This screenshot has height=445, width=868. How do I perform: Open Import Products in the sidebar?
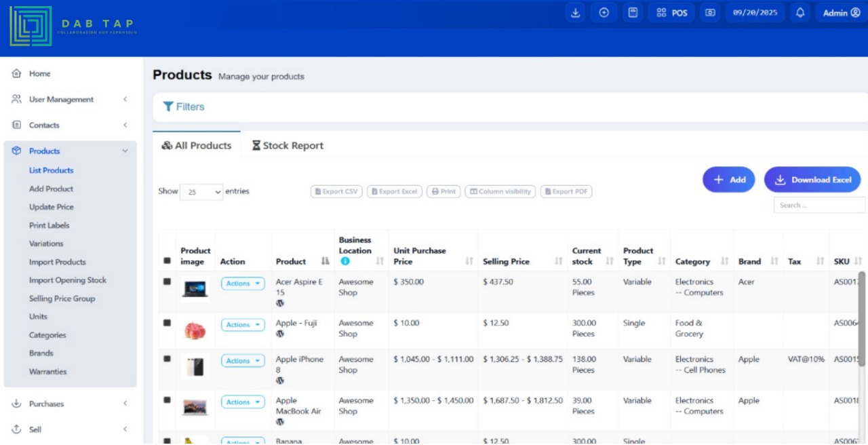click(x=58, y=262)
